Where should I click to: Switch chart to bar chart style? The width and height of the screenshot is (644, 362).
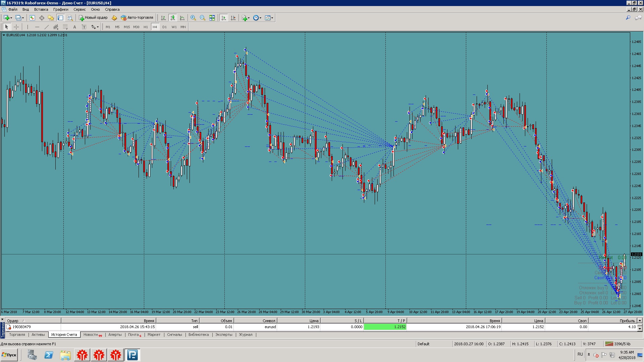pyautogui.click(x=163, y=18)
